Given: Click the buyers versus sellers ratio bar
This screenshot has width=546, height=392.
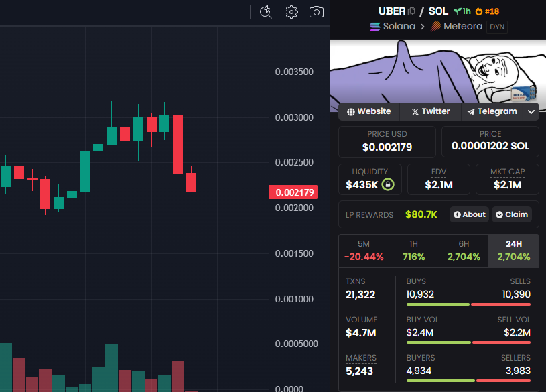Looking at the screenshot, I should coord(468,381).
